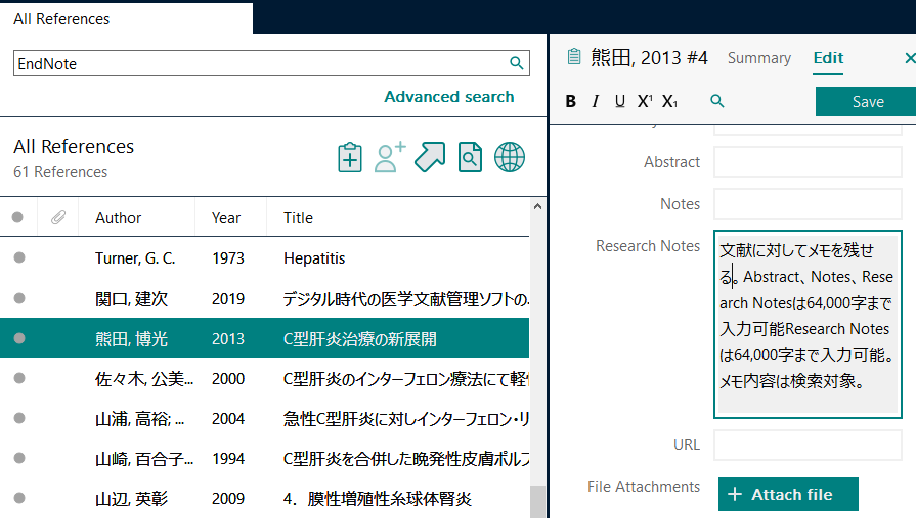
Task: Click the 61 References count text
Action: (x=60, y=172)
